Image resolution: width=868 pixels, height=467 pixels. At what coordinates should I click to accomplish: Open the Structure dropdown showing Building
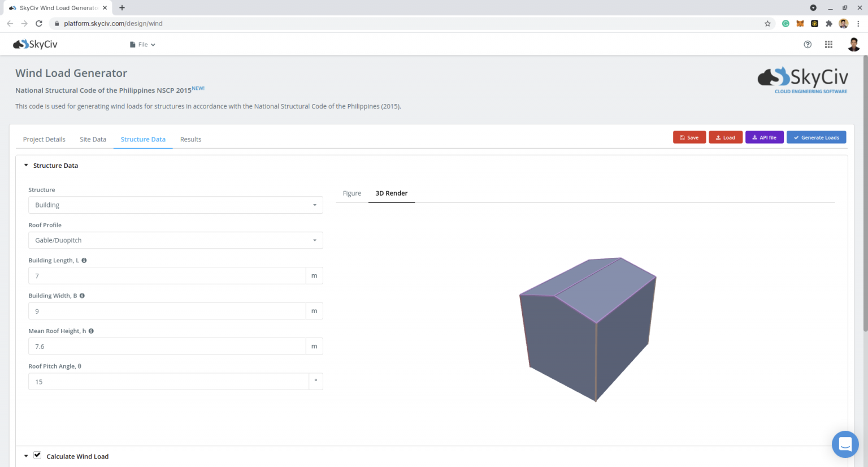click(175, 205)
